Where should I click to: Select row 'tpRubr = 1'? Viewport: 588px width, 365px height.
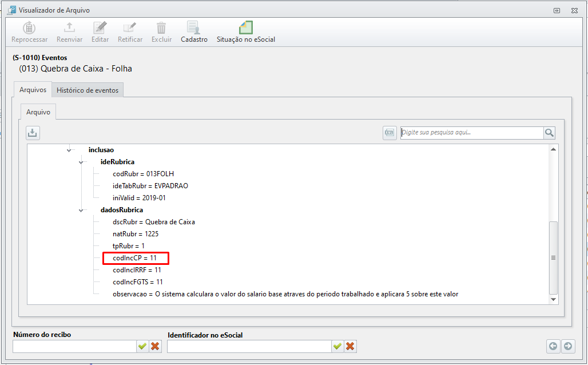tap(129, 246)
